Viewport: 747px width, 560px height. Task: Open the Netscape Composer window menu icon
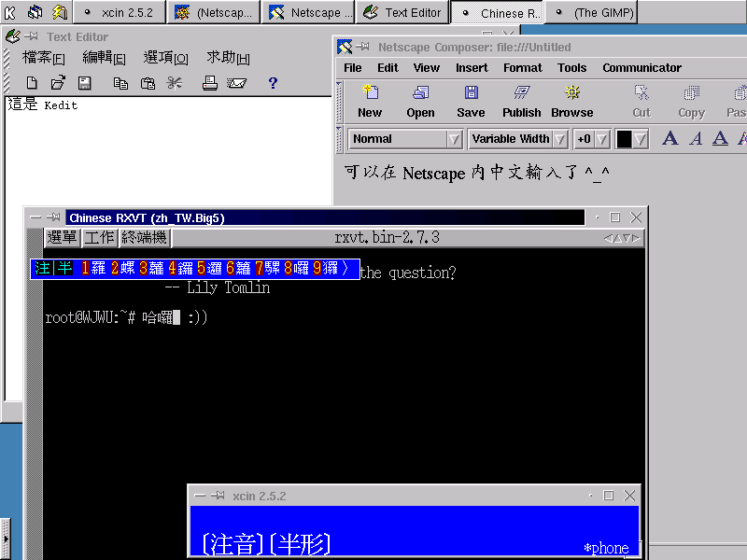click(345, 47)
